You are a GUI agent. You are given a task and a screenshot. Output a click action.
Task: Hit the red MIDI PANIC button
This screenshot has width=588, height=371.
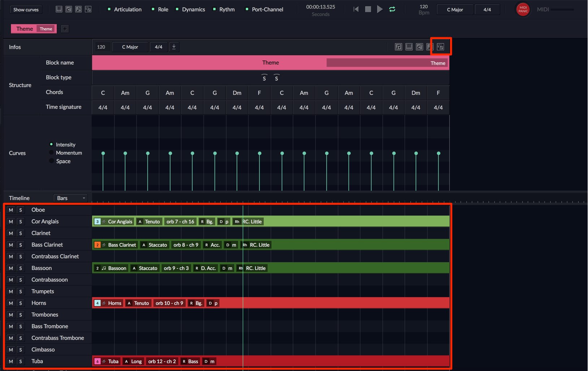coord(523,9)
